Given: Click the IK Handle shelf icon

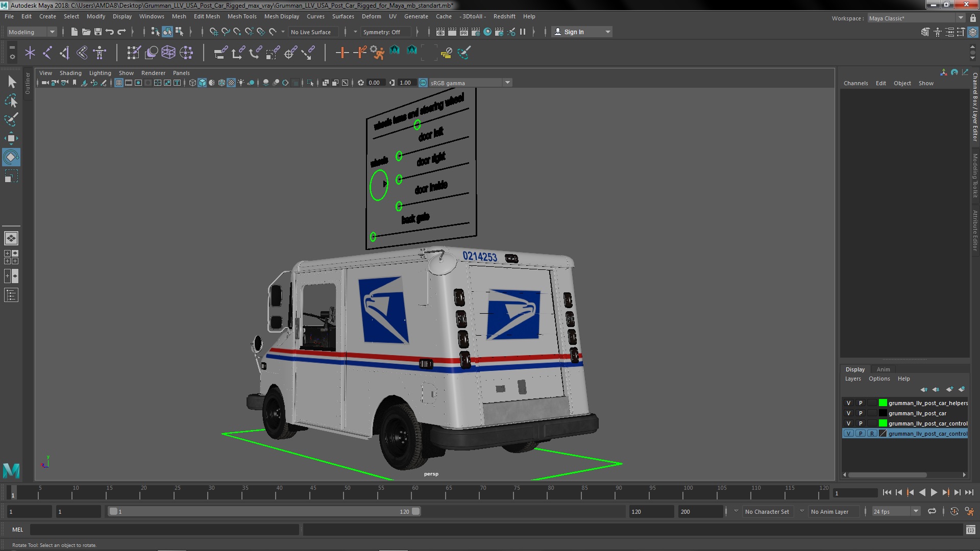Looking at the screenshot, I should coord(65,53).
